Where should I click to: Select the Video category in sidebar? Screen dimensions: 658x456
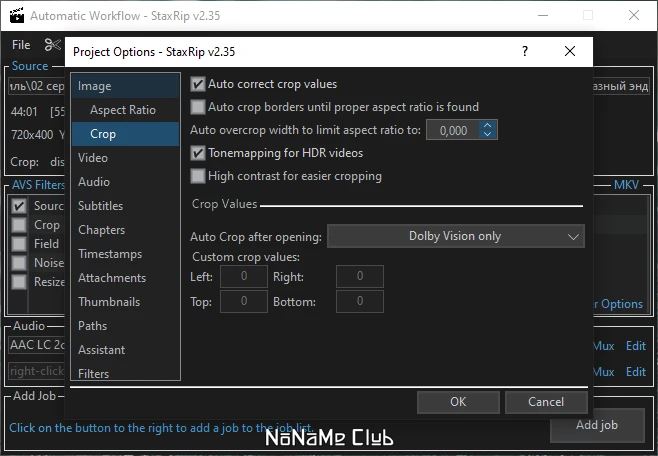point(93,158)
